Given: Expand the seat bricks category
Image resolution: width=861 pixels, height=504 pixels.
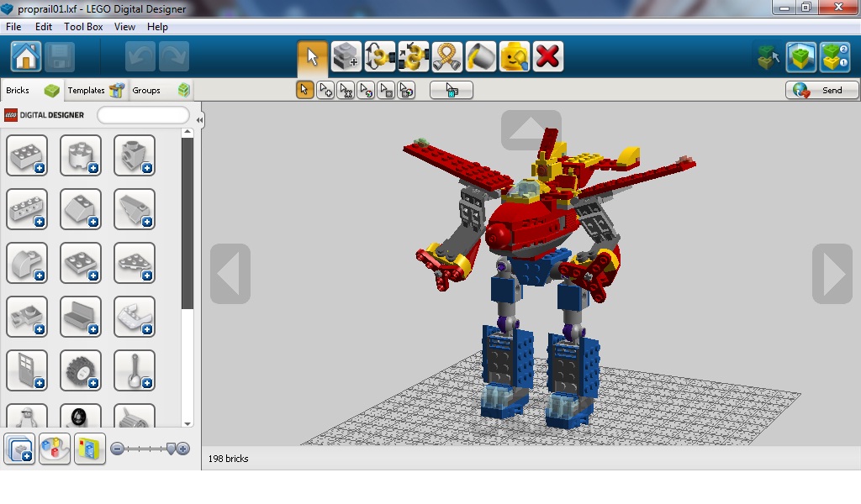Looking at the screenshot, I should click(81, 317).
